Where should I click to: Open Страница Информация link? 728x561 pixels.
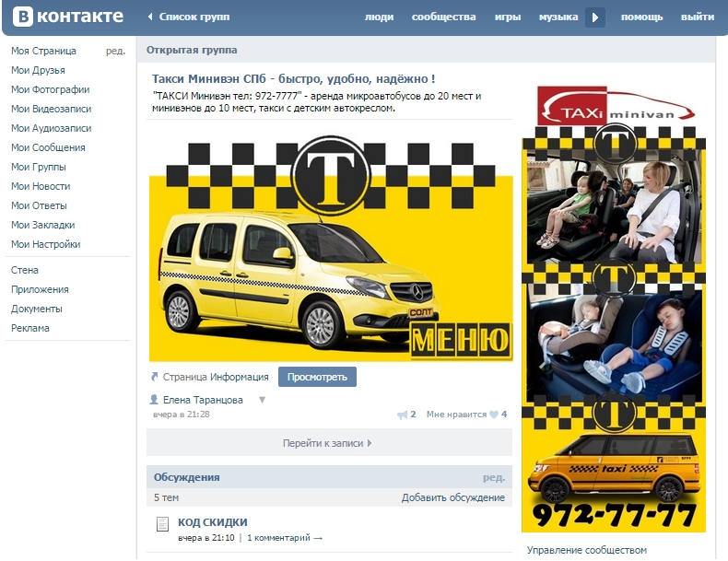(x=216, y=377)
